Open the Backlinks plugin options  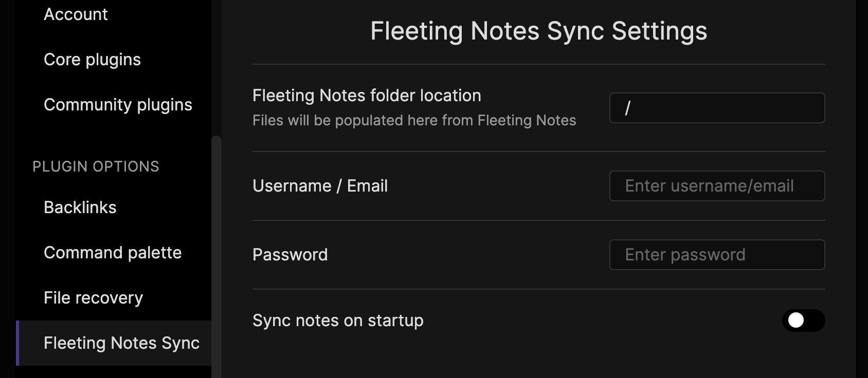80,207
